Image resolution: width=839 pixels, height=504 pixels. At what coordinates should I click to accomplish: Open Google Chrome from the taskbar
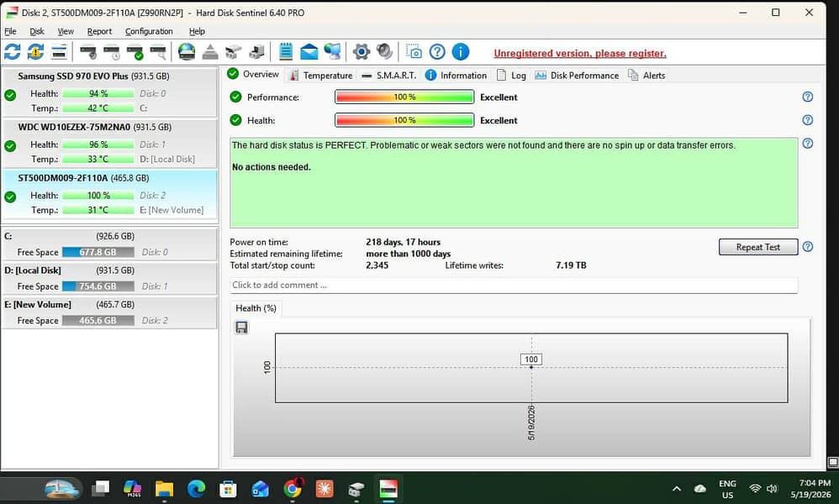point(293,489)
